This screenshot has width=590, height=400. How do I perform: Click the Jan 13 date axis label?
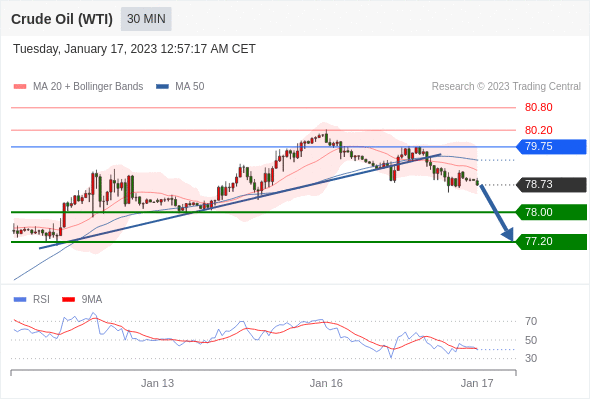pyautogui.click(x=157, y=383)
